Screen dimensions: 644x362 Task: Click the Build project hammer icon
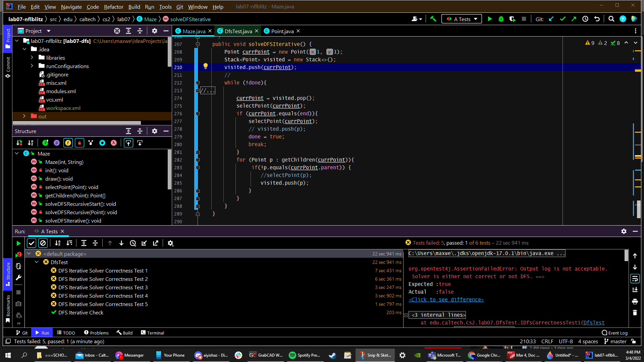coord(433,19)
